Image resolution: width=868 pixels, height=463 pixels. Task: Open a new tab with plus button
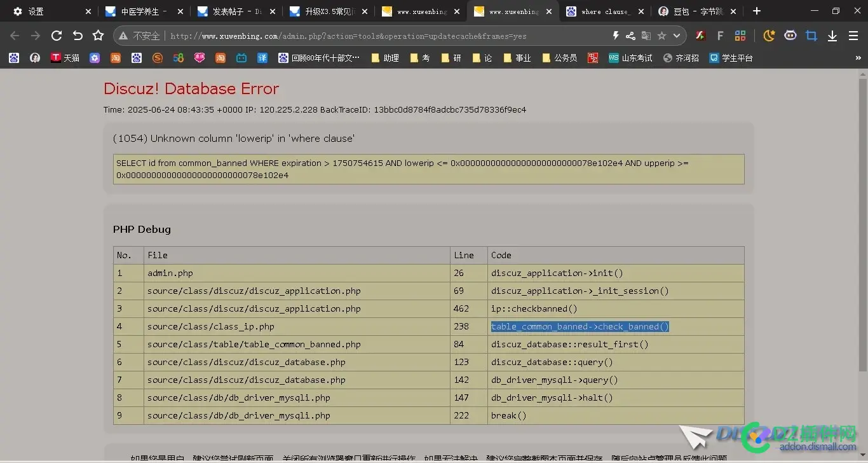click(x=756, y=11)
